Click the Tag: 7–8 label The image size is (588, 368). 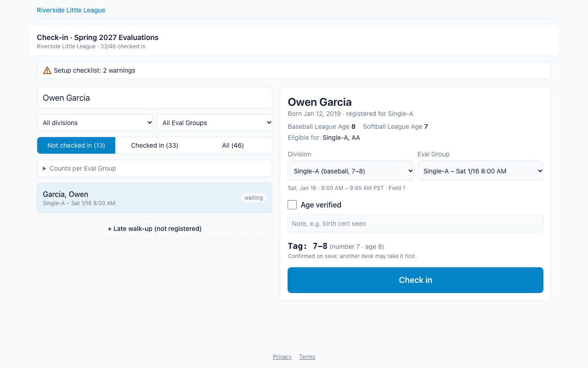(307, 246)
